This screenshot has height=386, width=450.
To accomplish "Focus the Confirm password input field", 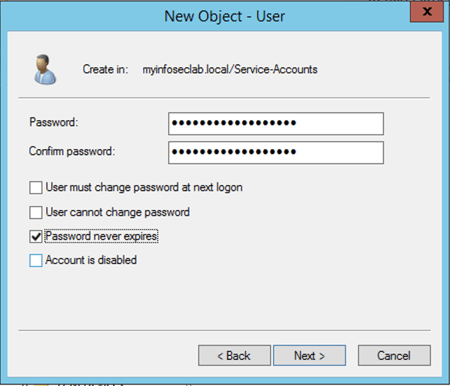I will click(x=276, y=153).
